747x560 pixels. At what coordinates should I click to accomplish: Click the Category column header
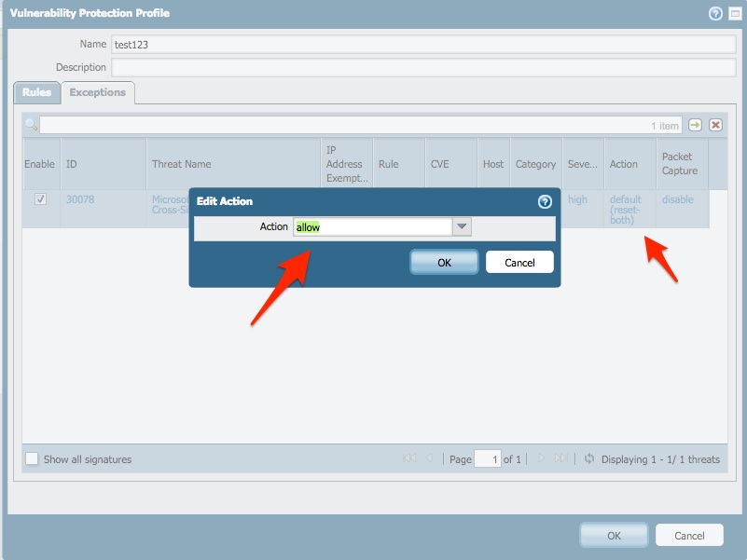tap(536, 164)
